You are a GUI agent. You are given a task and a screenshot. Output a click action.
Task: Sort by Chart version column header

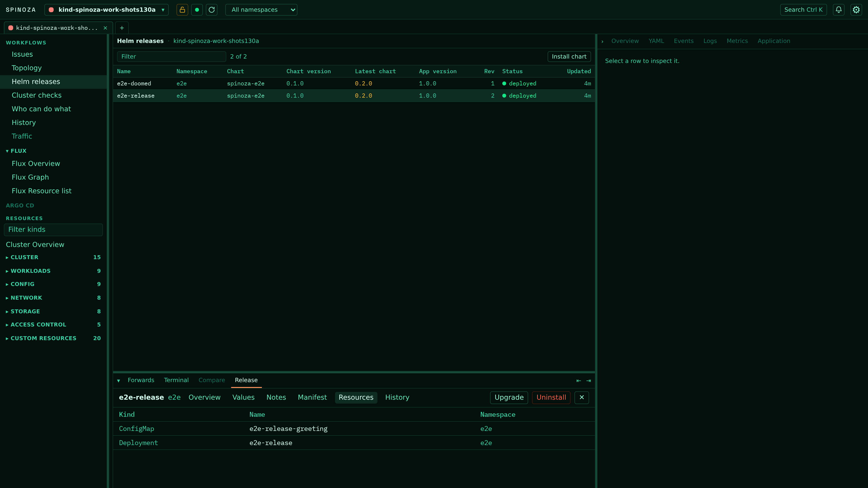(308, 71)
